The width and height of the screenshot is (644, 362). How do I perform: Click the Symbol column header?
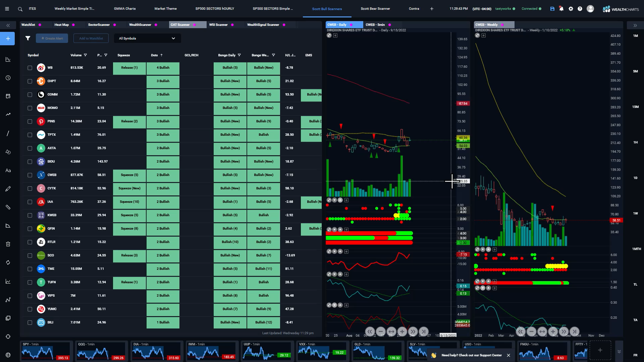(33, 55)
